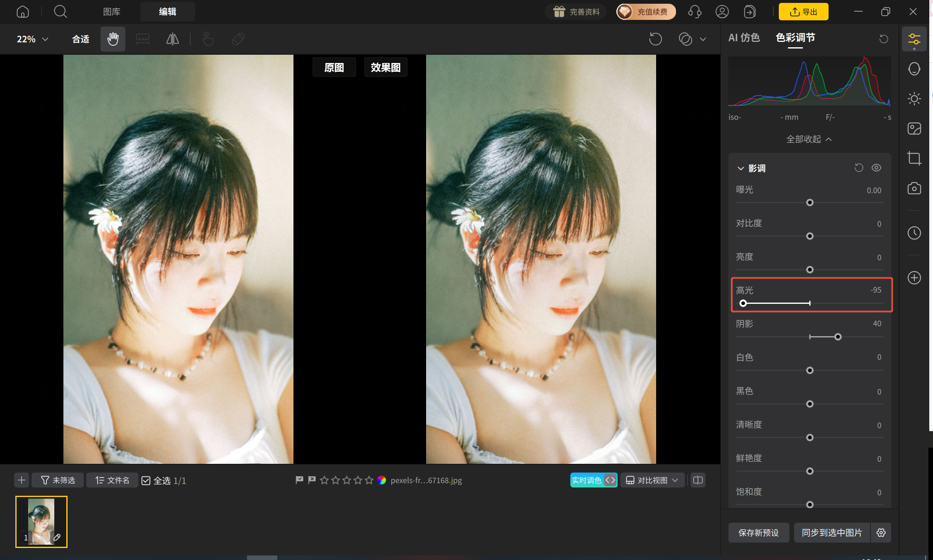Select the ruler straighten tool
This screenshot has height=560, width=933.
(x=143, y=39)
